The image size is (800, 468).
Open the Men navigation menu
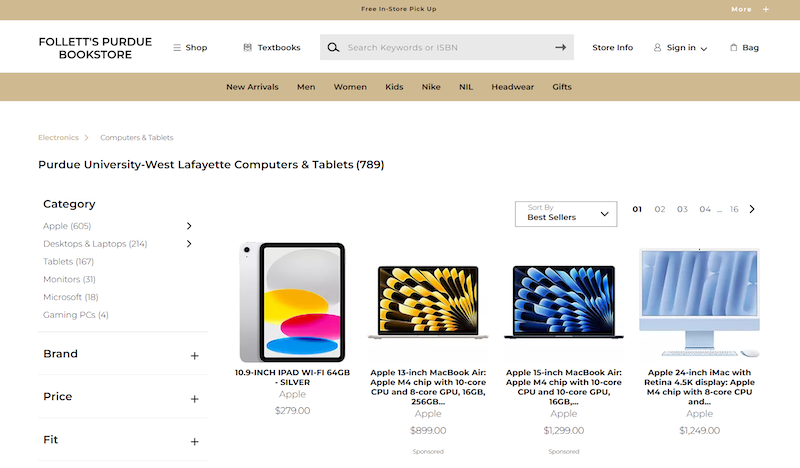coord(306,87)
